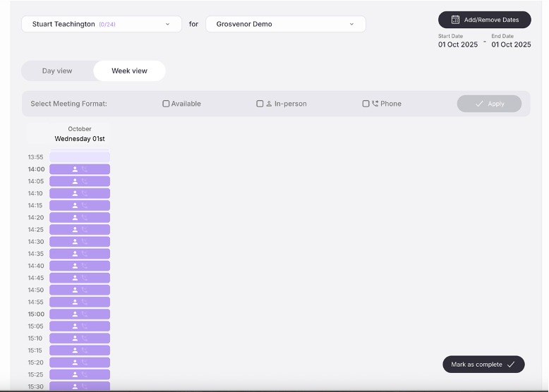Screen dimensions: 549x392
Task: Click Mark as complete
Action: click(483, 365)
